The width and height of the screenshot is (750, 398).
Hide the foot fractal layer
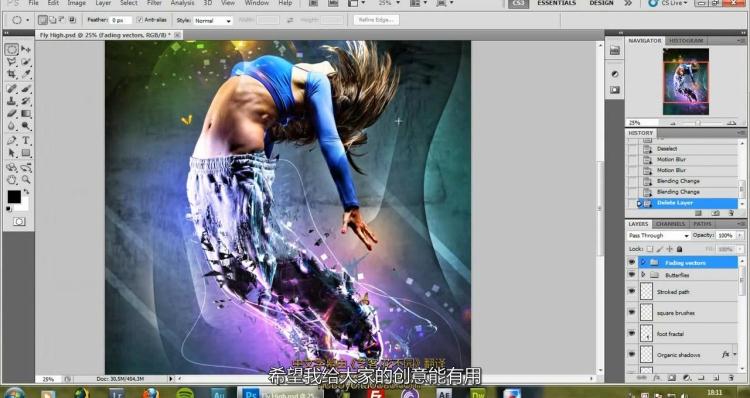[x=631, y=333]
